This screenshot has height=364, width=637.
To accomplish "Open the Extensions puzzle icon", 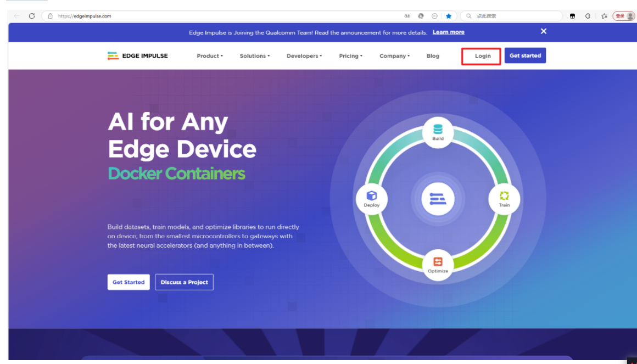I will point(588,16).
